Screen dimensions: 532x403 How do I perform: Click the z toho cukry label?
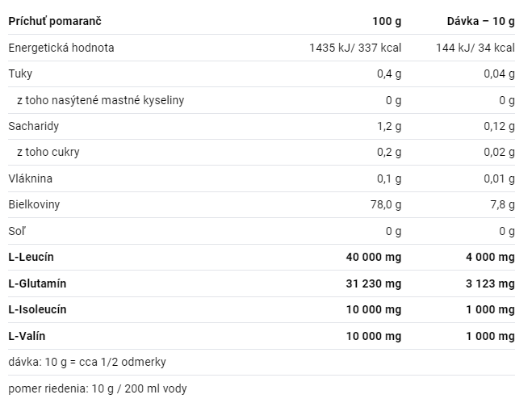(48, 152)
